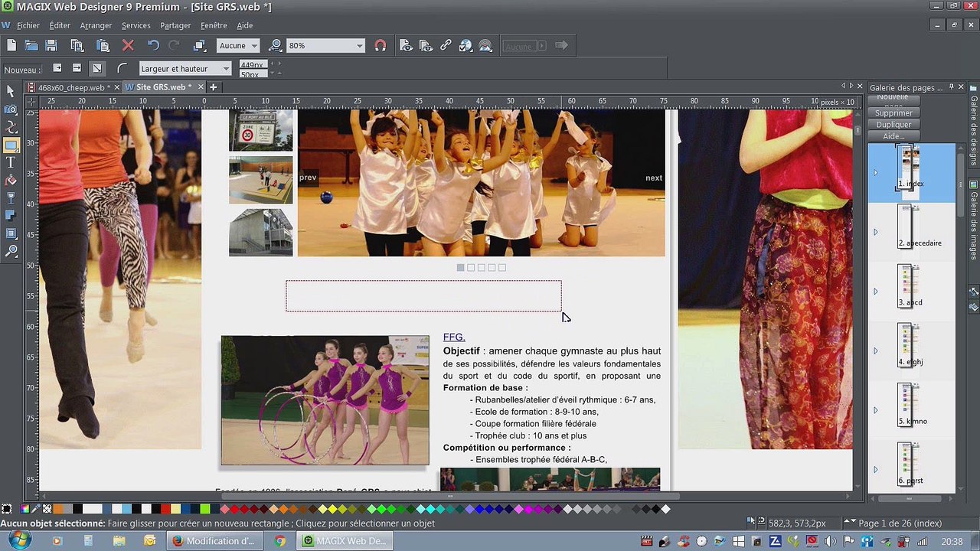Expand the 4. efghj page entry

coord(876,351)
